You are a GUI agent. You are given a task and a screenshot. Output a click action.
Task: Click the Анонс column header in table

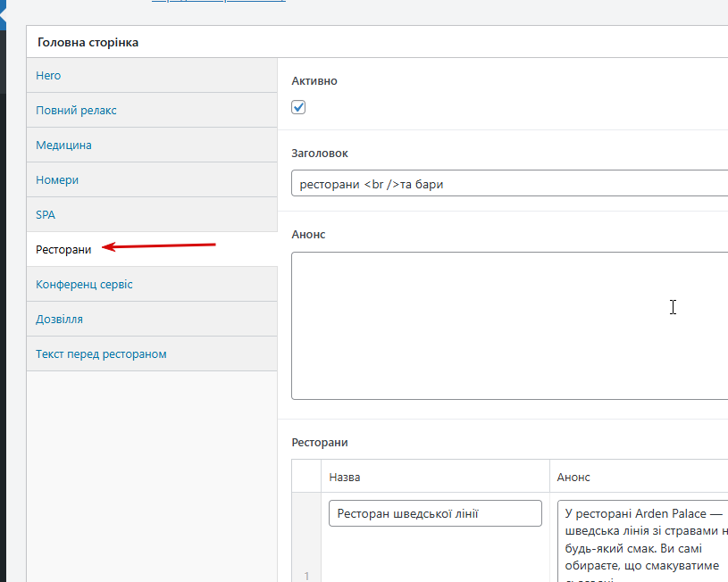(x=573, y=477)
